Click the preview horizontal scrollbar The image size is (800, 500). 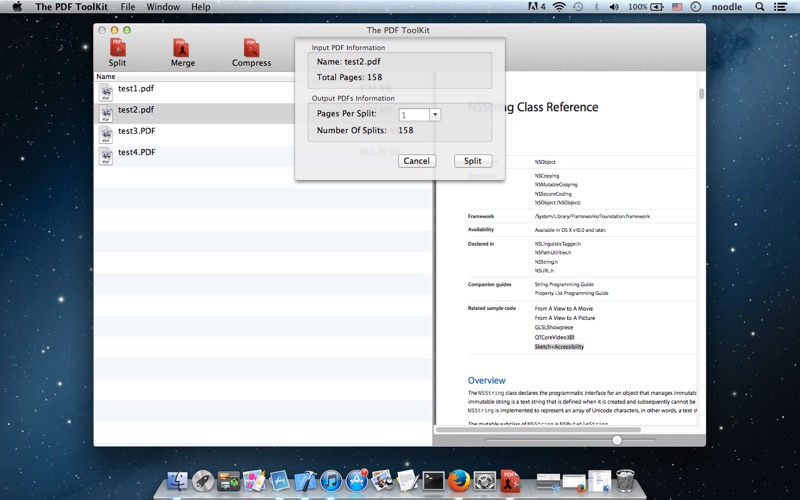point(538,430)
